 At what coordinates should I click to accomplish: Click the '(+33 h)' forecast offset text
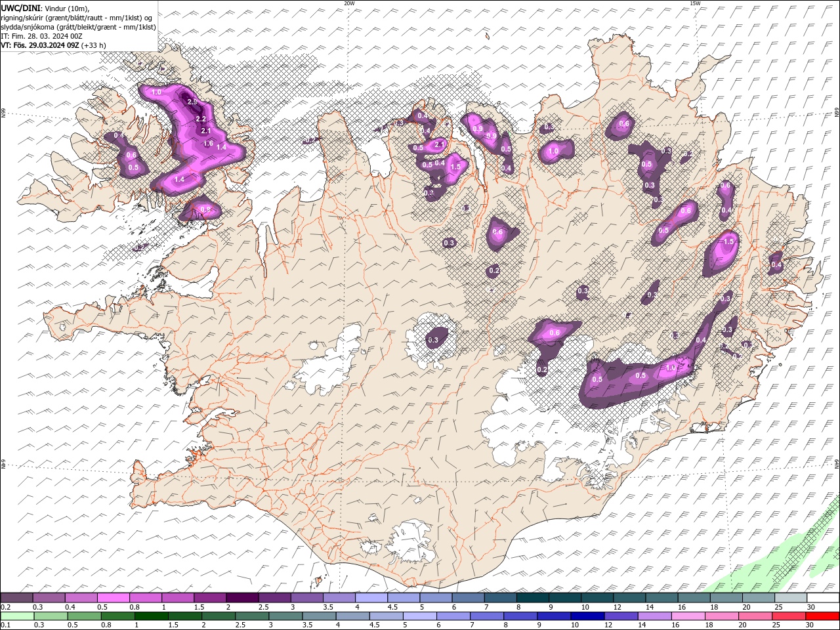tap(94, 45)
